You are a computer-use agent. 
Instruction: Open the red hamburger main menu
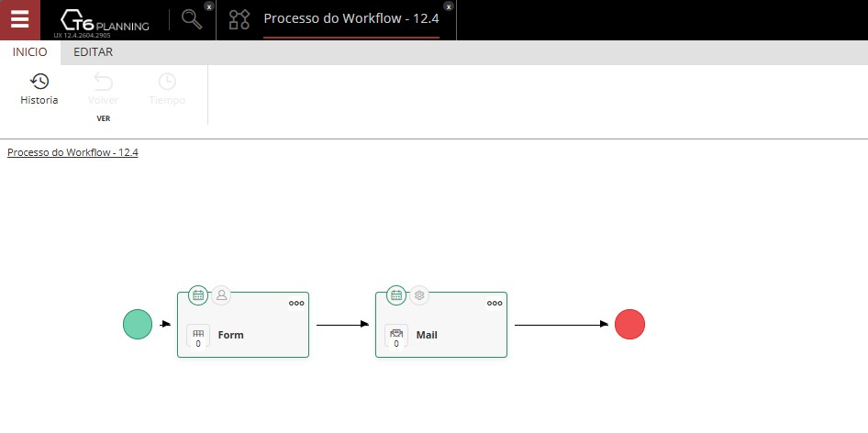tap(20, 19)
